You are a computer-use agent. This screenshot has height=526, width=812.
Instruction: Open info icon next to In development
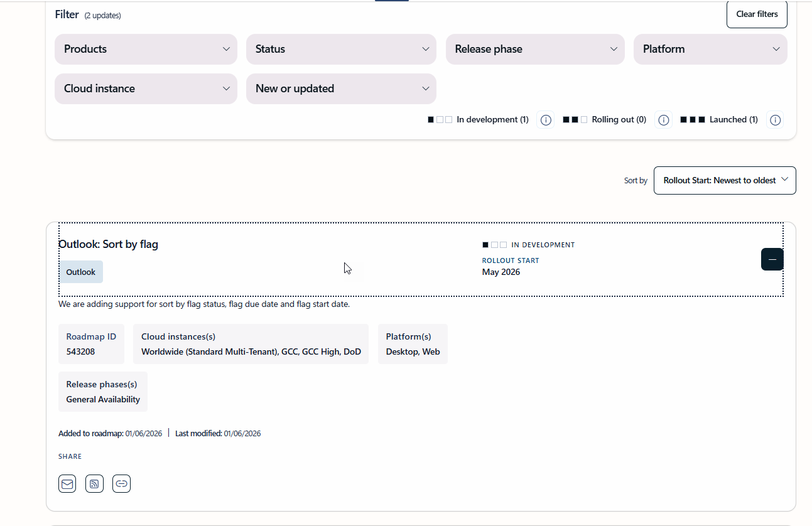(546, 120)
